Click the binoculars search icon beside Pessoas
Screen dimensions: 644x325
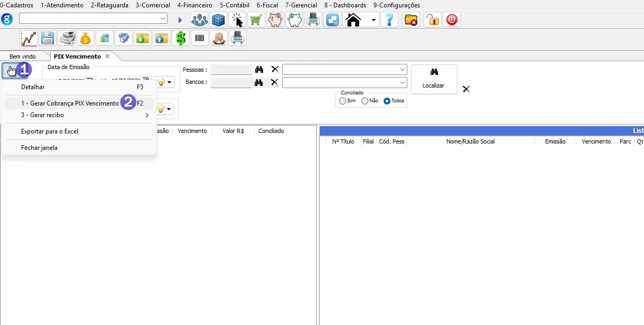click(x=259, y=70)
